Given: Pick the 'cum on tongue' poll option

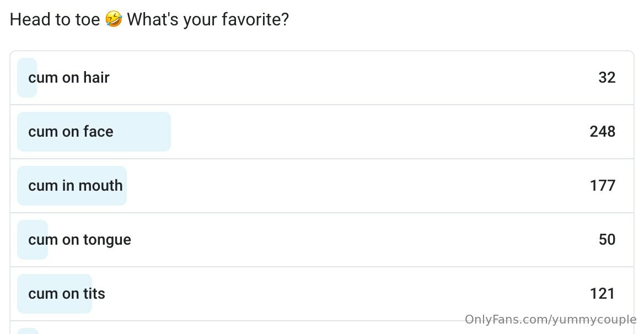Looking at the screenshot, I should [322, 240].
